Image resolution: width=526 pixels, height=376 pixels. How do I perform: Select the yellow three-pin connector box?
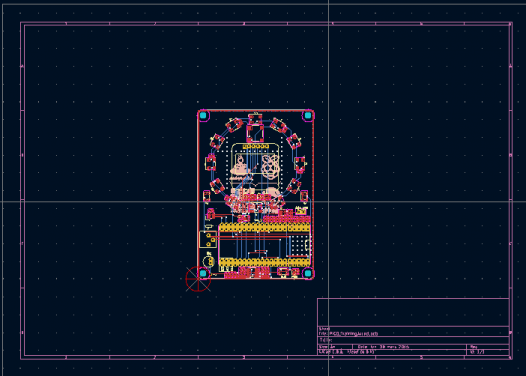(208, 239)
